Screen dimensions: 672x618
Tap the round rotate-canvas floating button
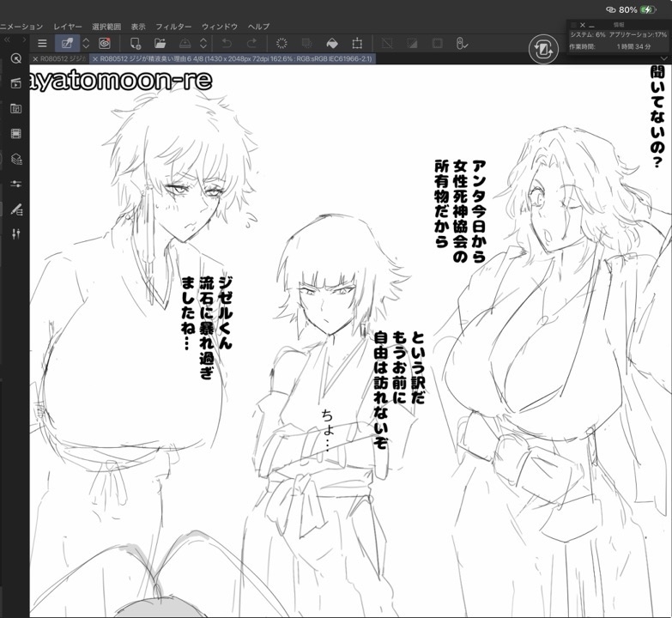[x=543, y=49]
